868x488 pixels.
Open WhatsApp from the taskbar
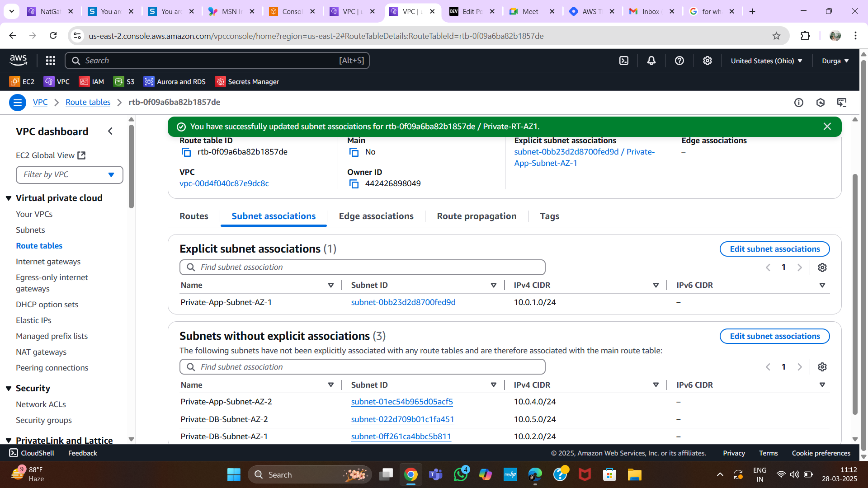pyautogui.click(x=461, y=475)
